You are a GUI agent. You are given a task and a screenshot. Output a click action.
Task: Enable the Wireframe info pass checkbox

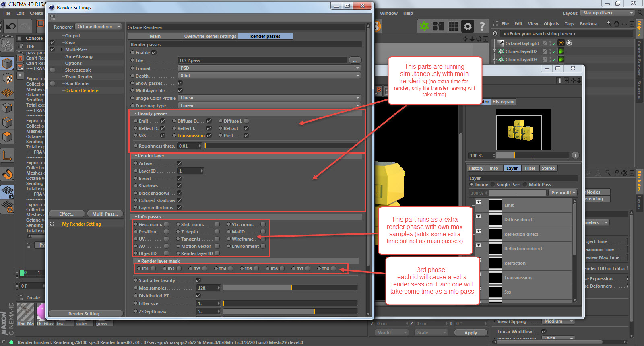(263, 239)
